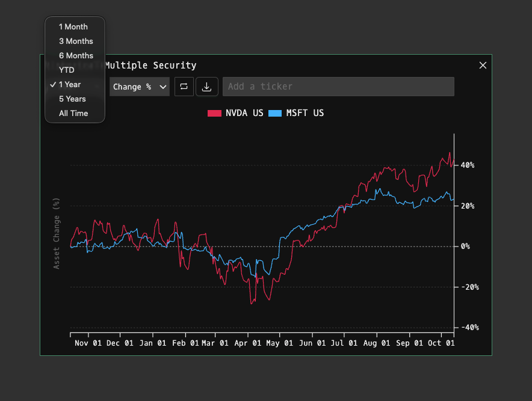This screenshot has width=532, height=401.
Task: Click the Mar 01 x-axis label
Action: point(215,343)
